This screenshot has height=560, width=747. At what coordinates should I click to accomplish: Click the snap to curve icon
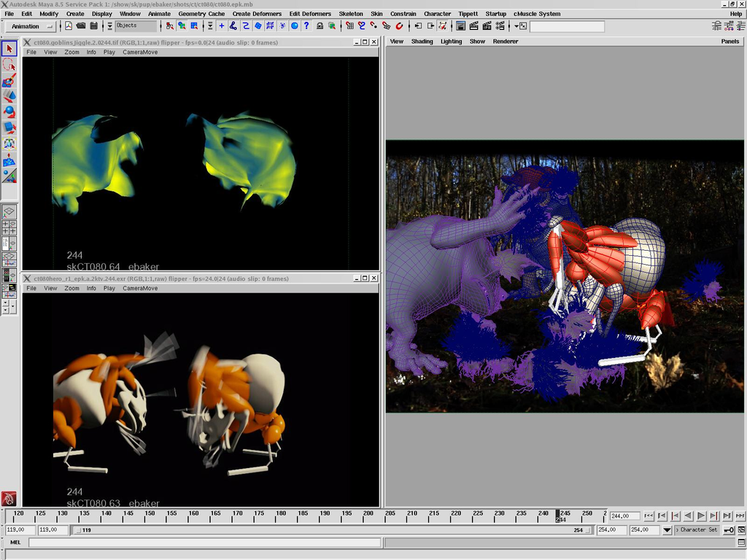tap(361, 26)
